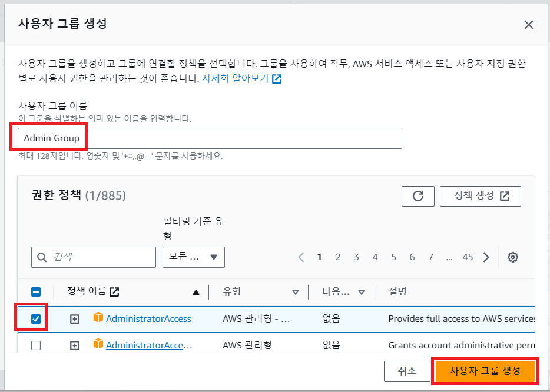This screenshot has height=392, width=550.
Task: Go to page 4 of policies
Action: pyautogui.click(x=375, y=257)
